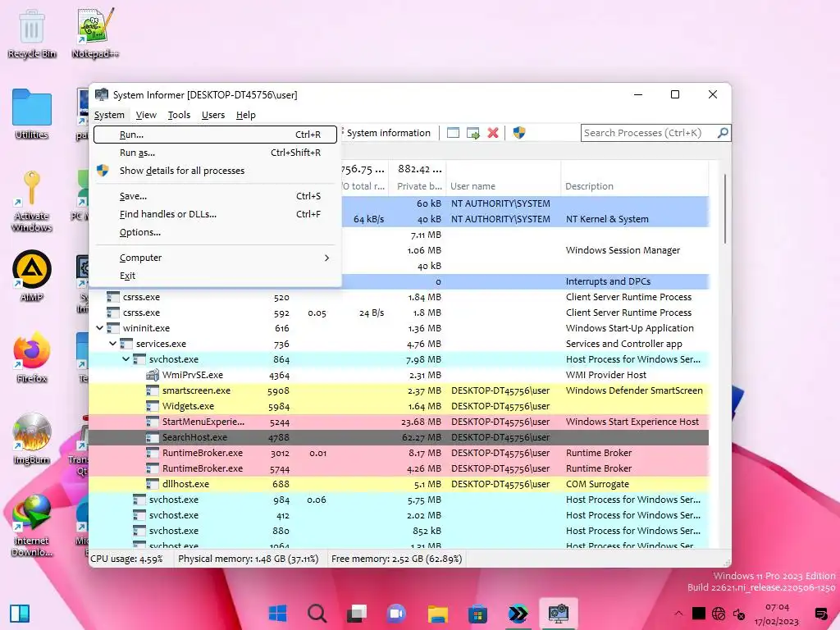Launch the ImgBurn desktop shortcut

32,439
